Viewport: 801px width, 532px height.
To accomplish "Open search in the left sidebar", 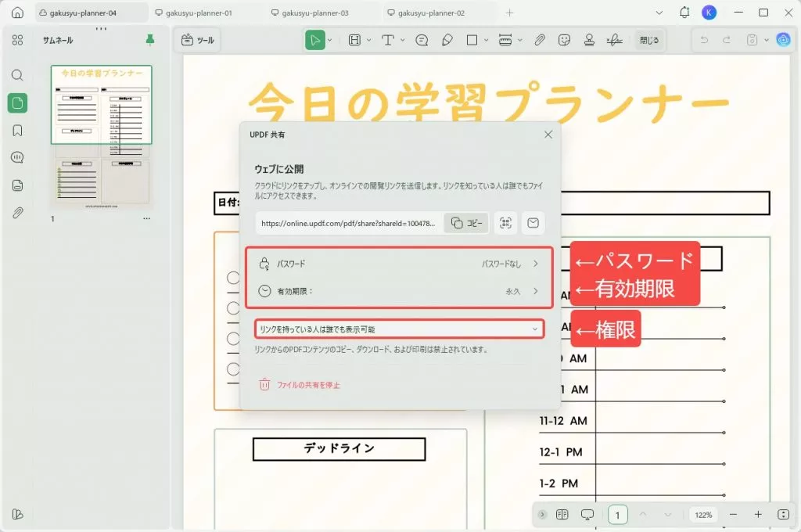I will (x=17, y=75).
